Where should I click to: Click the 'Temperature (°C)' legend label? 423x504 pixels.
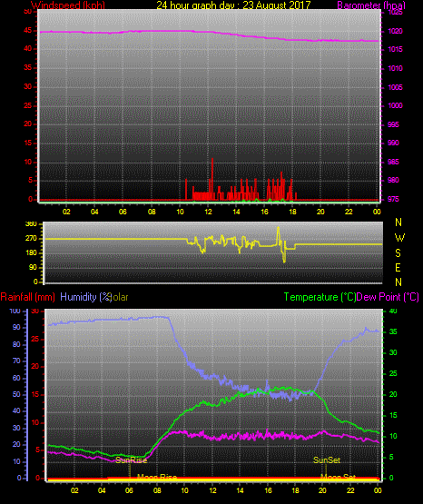click(x=320, y=297)
